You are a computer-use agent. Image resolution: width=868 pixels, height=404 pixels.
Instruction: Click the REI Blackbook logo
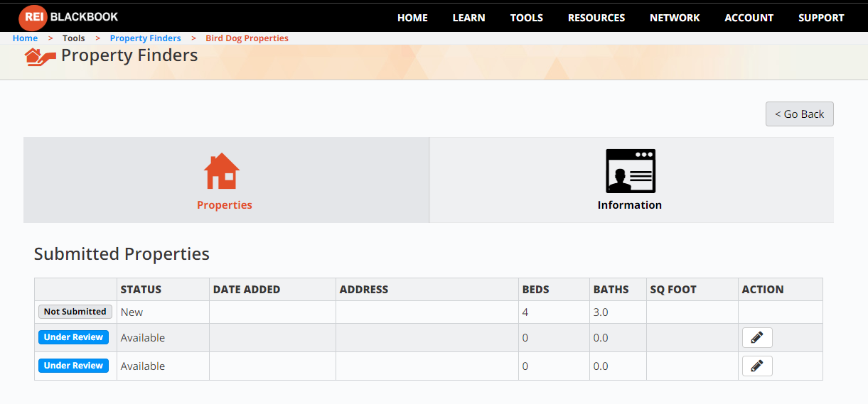click(x=68, y=16)
